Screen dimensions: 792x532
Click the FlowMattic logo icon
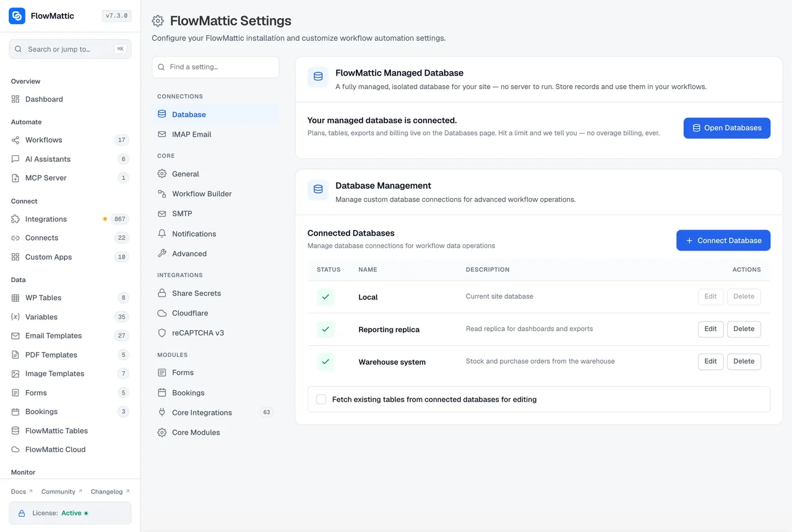(17, 16)
